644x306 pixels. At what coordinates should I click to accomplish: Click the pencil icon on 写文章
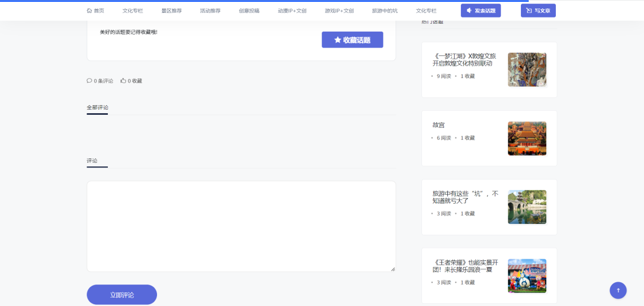coord(529,11)
